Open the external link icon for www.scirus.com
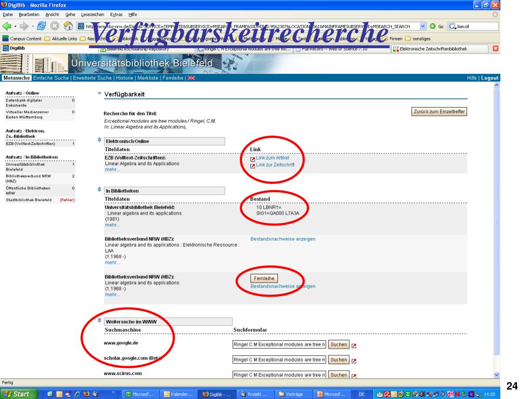Screen dimensions: 532x399 pos(354,376)
